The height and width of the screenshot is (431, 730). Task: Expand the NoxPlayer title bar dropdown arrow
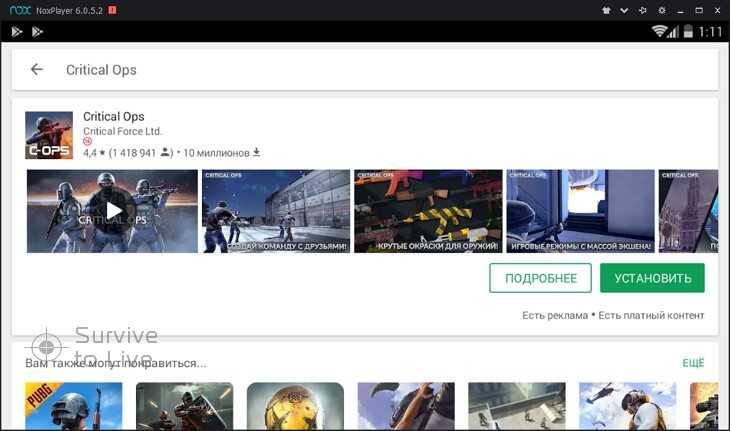[626, 9]
